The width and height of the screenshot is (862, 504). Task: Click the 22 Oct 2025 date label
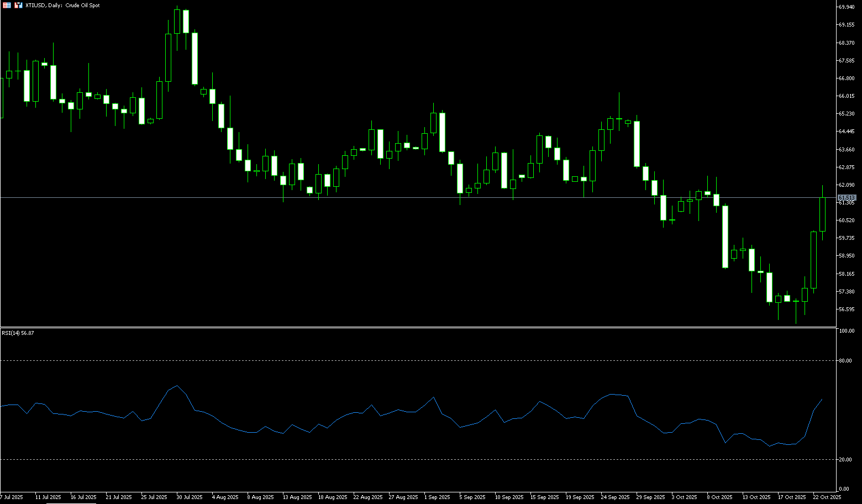click(x=827, y=497)
